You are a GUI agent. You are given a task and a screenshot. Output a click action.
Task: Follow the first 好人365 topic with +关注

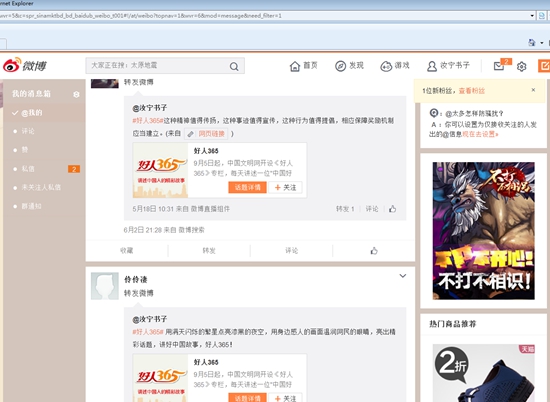point(285,187)
